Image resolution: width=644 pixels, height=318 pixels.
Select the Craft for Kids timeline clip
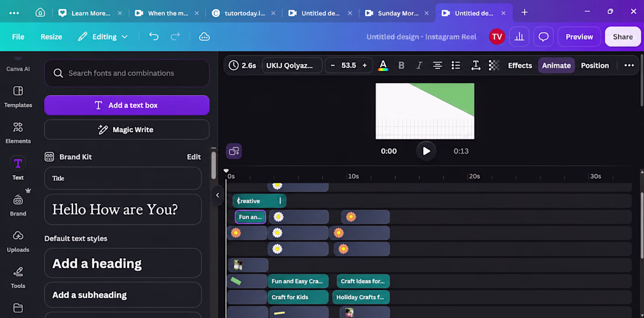(298, 298)
